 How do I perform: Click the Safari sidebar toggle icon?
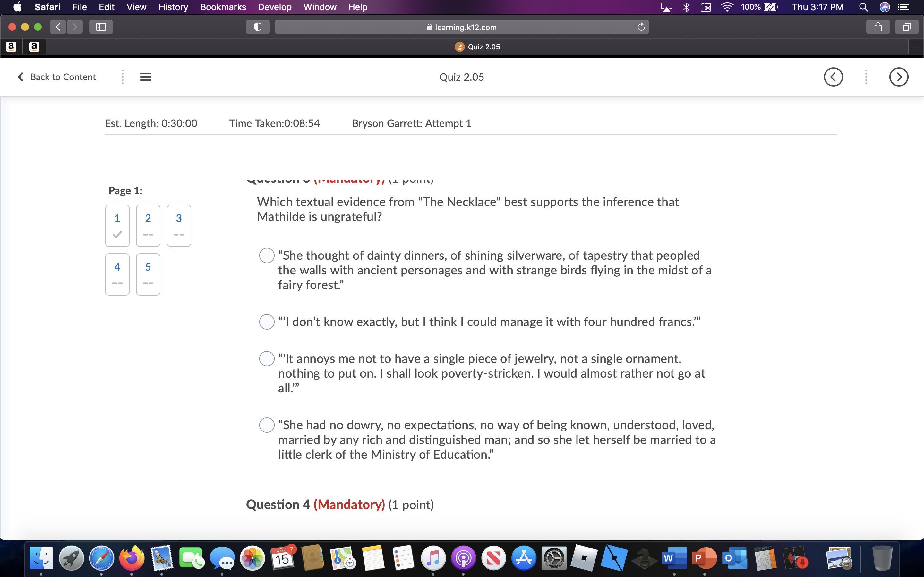101,27
